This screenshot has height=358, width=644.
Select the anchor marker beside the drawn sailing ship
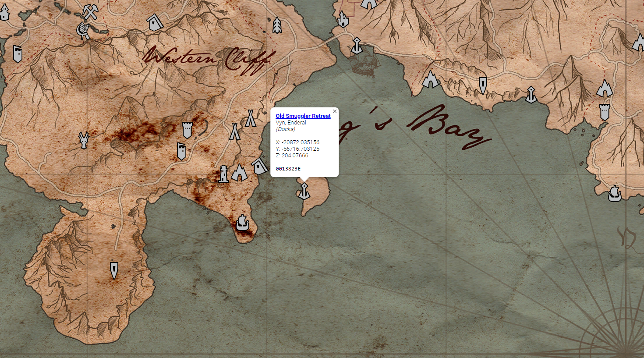pyautogui.click(x=357, y=46)
